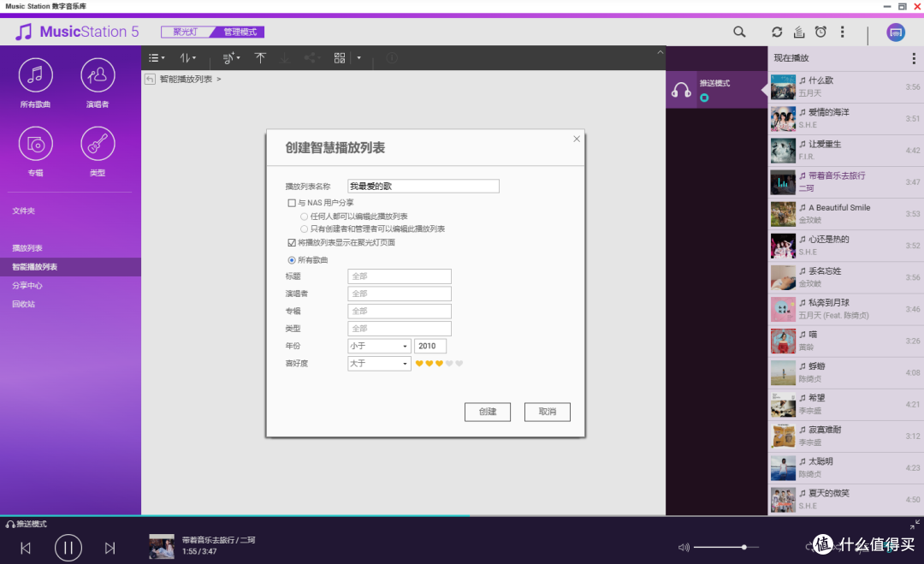Click the back arrow beside 智能播放列表

click(150, 79)
